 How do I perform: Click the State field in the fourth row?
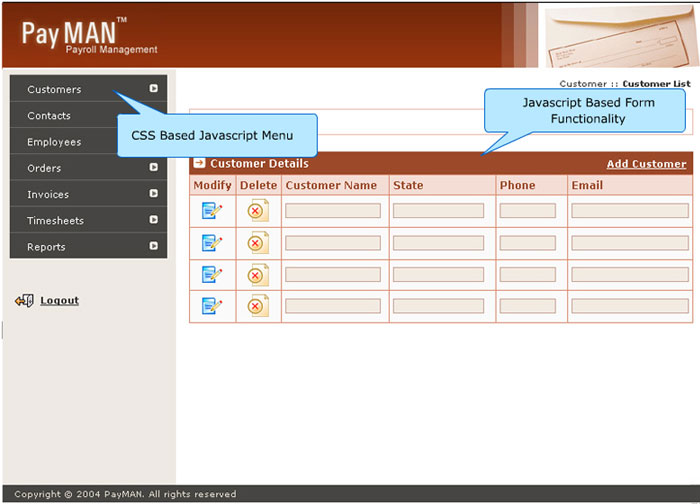click(x=438, y=306)
